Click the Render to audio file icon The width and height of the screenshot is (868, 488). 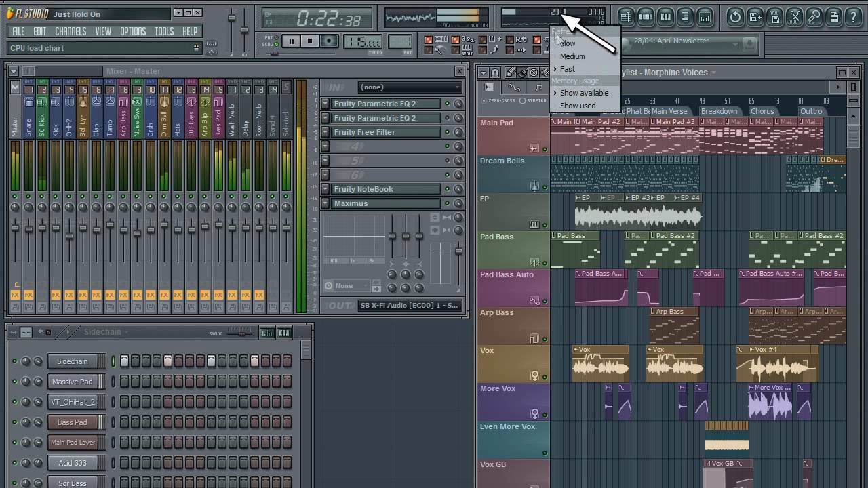coord(774,16)
